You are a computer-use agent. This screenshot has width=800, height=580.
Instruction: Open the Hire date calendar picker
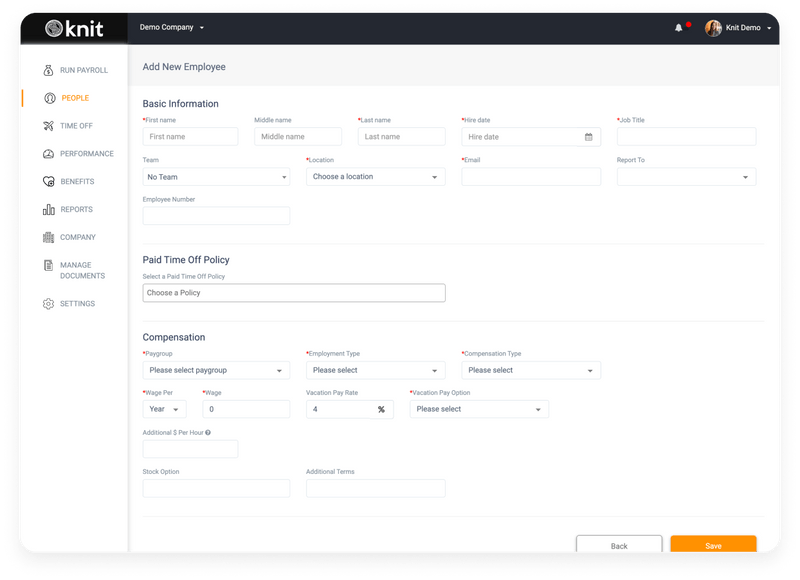click(588, 136)
